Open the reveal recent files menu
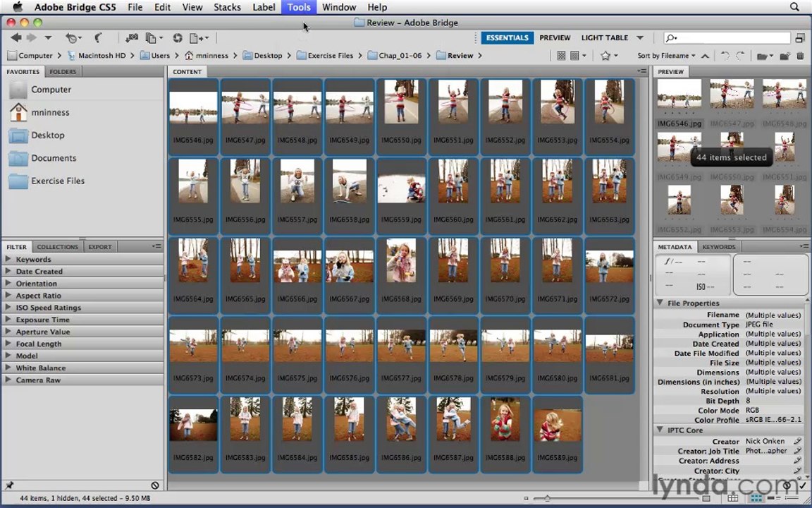 [73, 38]
